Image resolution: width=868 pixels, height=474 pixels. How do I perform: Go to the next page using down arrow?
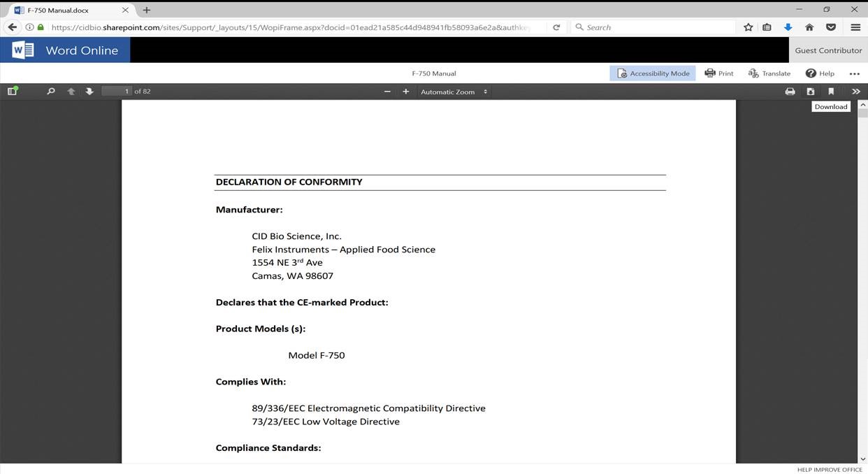tap(89, 92)
